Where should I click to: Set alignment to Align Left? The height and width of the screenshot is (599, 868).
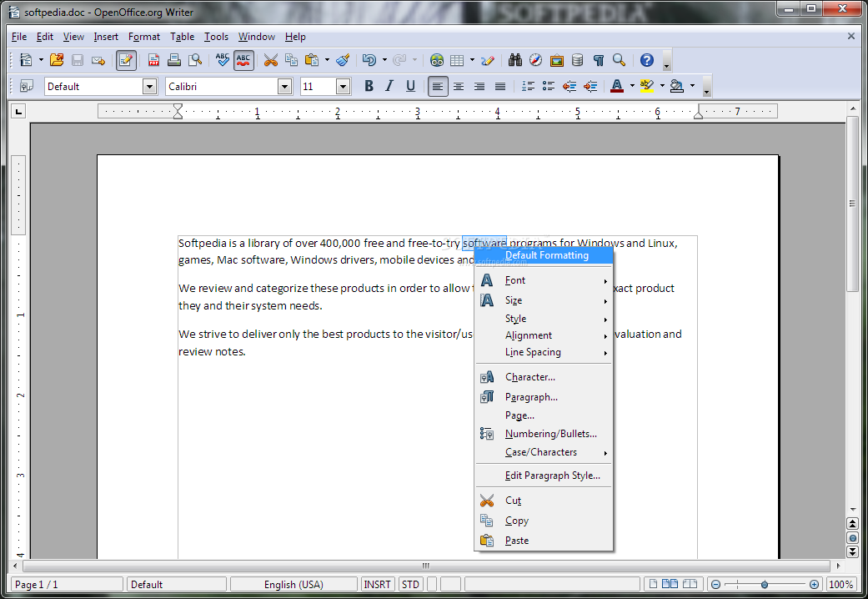pos(438,86)
